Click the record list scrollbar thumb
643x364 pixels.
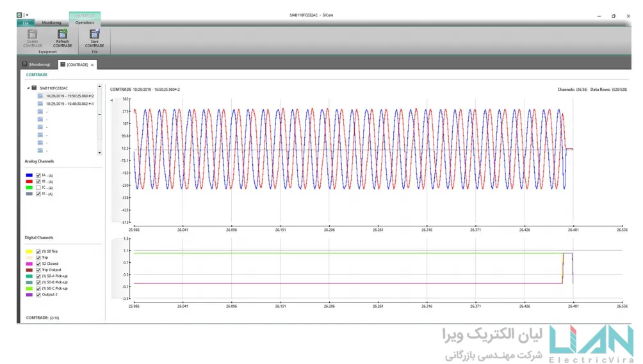coord(99,115)
